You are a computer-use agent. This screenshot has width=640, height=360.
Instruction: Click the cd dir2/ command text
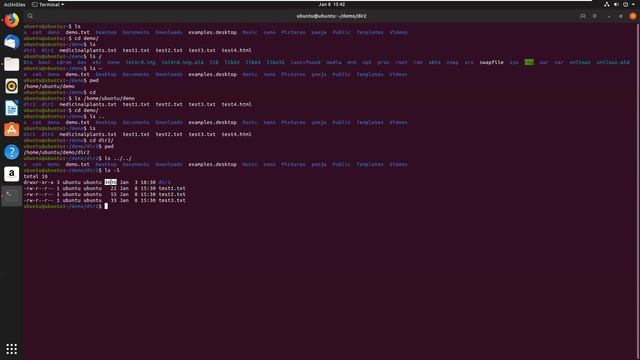pos(100,140)
